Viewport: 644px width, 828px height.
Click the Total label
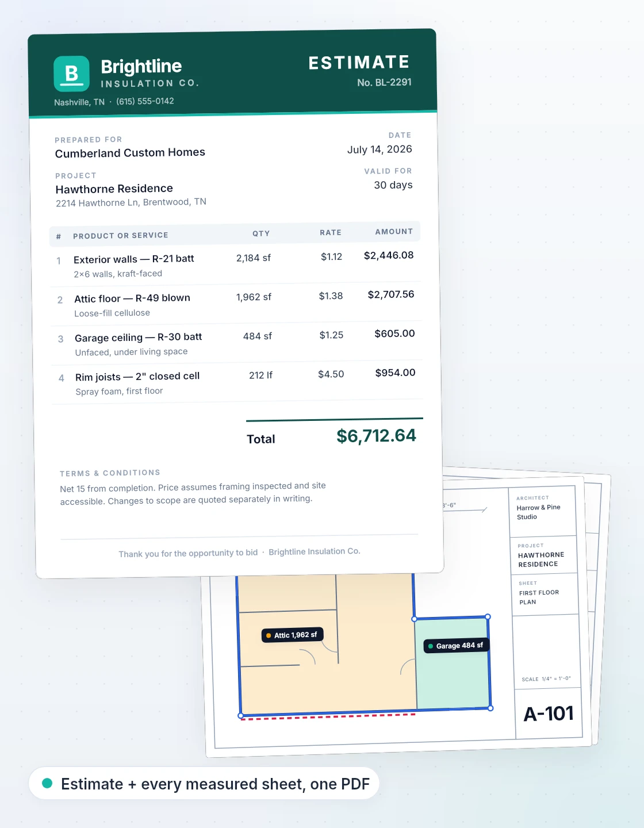click(x=261, y=439)
